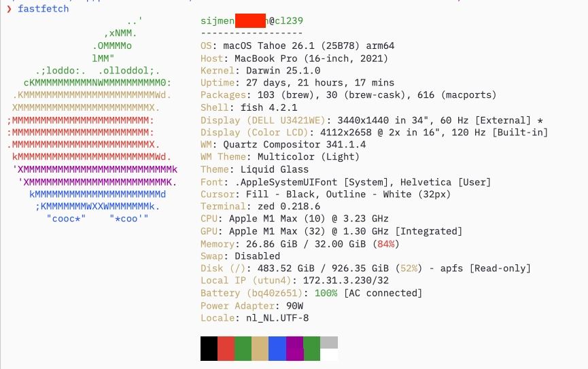Click the Disk 483.52 GiB line
The width and height of the screenshot is (588, 369).
(x=366, y=268)
